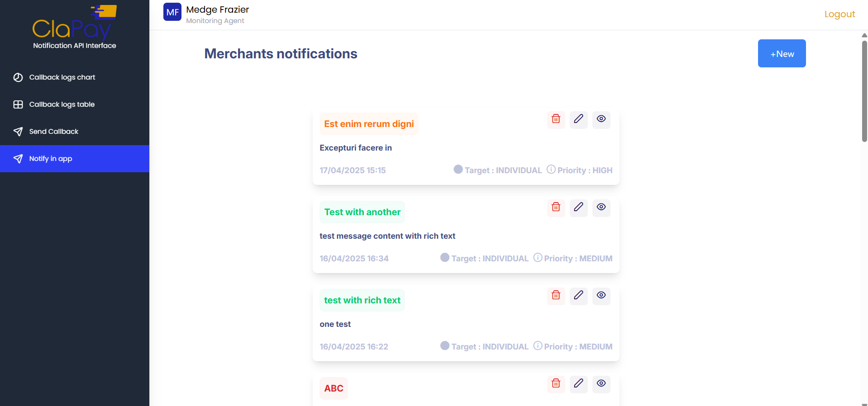The width and height of the screenshot is (868, 406).
Task: Select Send Callback in the sidebar
Action: pos(53,132)
